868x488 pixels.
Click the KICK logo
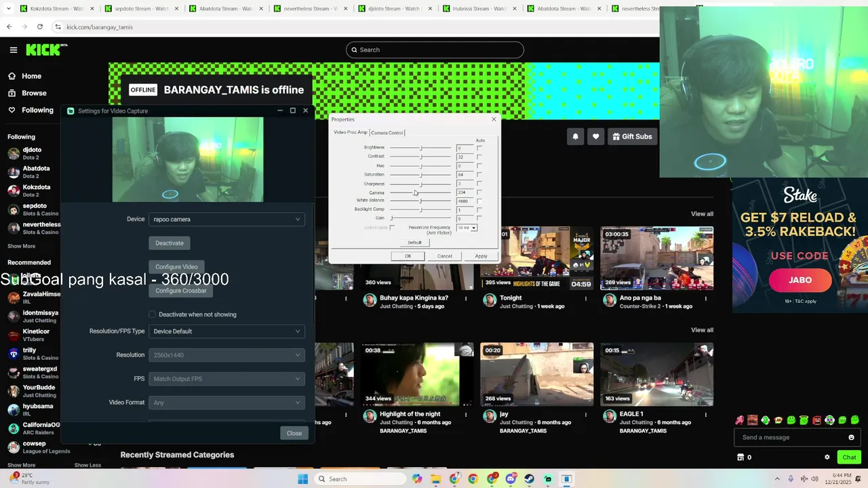click(46, 49)
